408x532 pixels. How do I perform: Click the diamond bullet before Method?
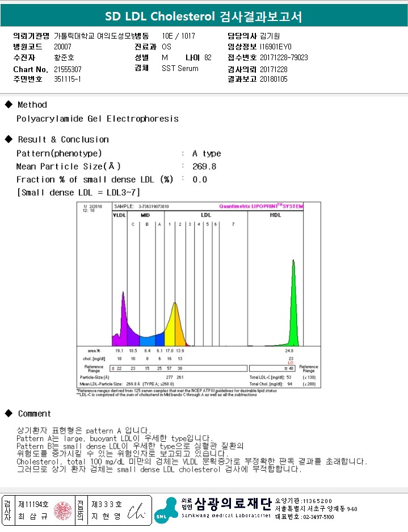pyautogui.click(x=9, y=104)
